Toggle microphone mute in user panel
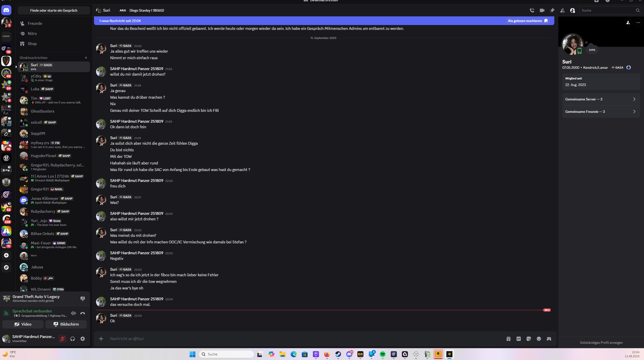Image resolution: width=644 pixels, height=360 pixels. (62, 339)
